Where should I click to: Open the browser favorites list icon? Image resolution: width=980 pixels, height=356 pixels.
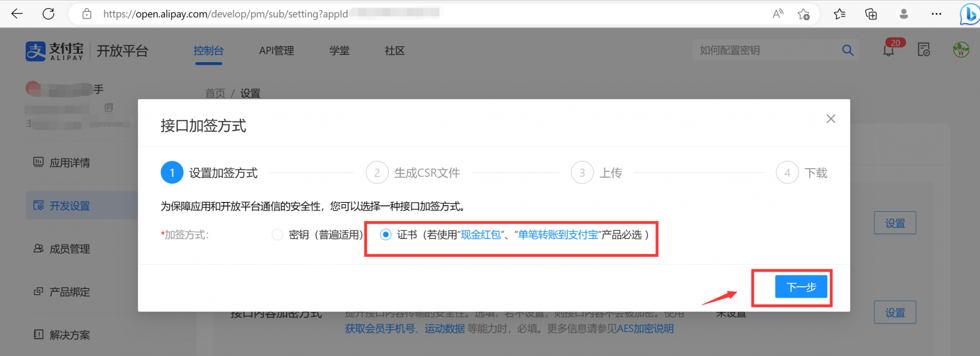pyautogui.click(x=840, y=14)
